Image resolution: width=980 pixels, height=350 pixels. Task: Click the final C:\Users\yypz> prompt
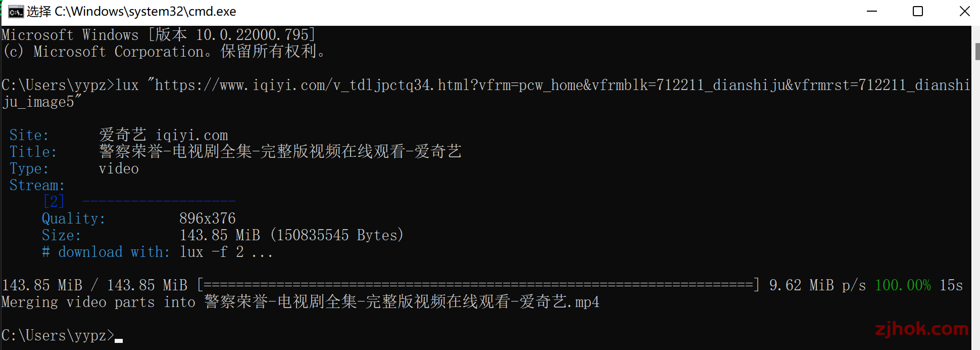coord(58,335)
